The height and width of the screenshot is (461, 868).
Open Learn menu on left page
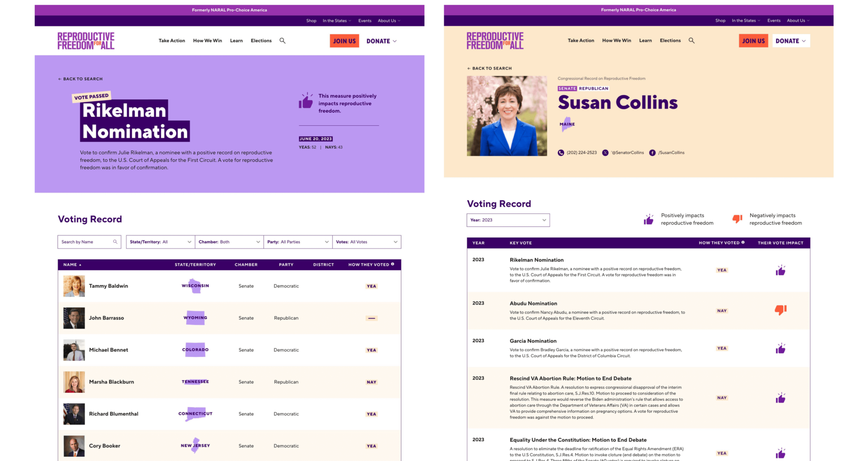pyautogui.click(x=237, y=41)
